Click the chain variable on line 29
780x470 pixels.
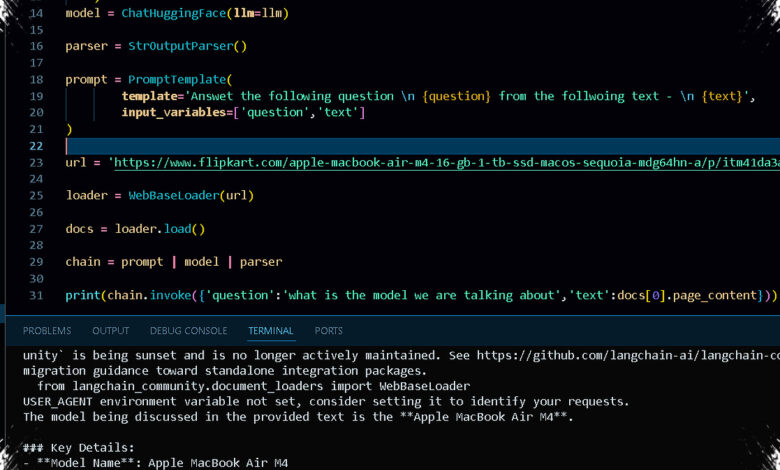(x=83, y=262)
